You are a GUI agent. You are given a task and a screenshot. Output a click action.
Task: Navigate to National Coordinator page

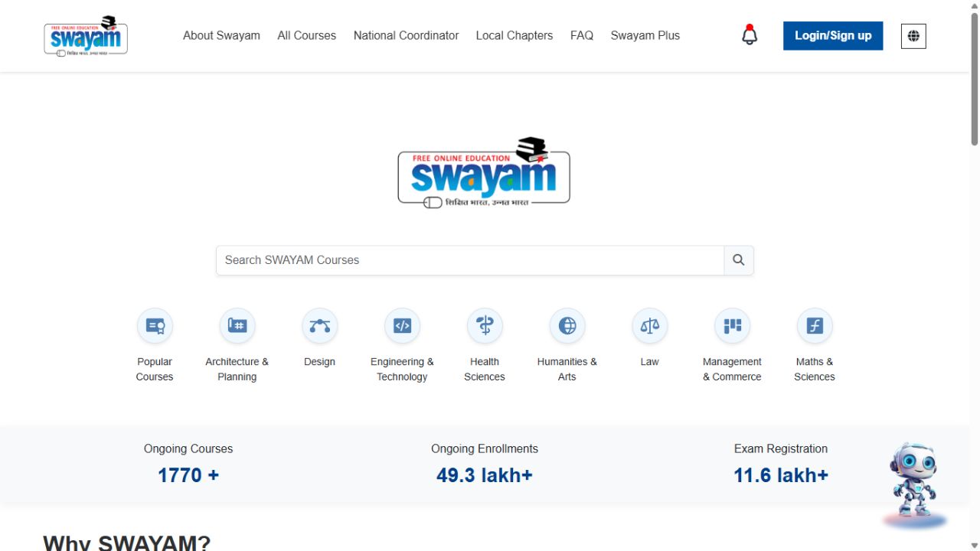[406, 35]
